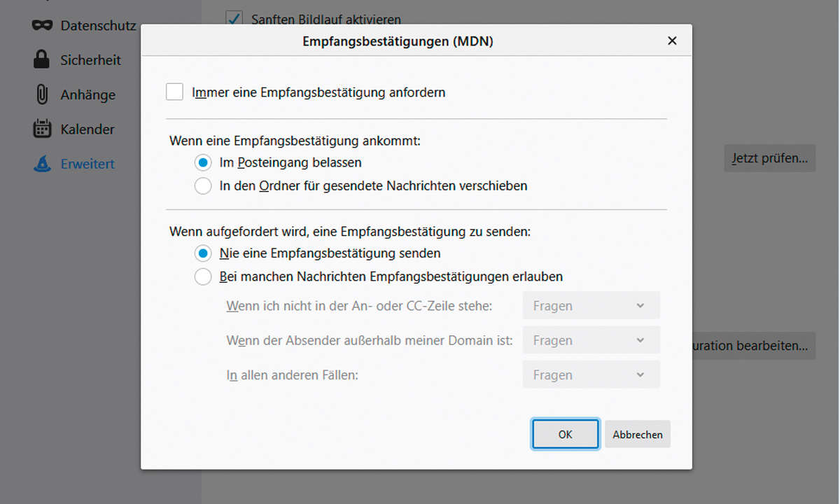Open Kalender settings section
The height and width of the screenshot is (504, 840).
pos(87,129)
